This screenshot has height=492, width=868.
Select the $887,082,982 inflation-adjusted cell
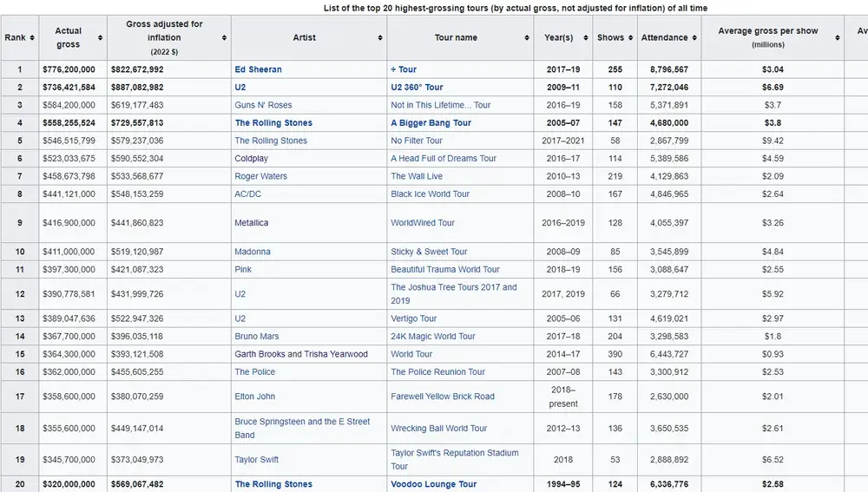tap(169, 87)
